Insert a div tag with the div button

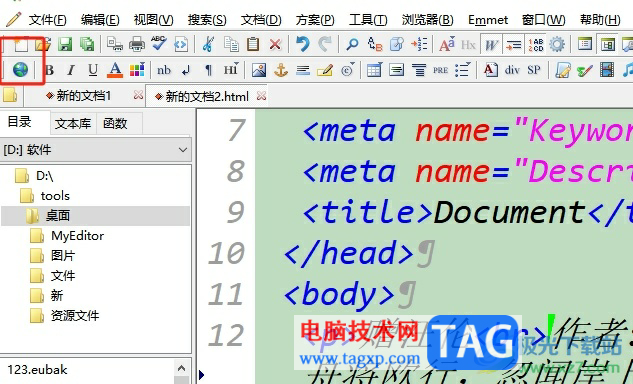point(512,70)
